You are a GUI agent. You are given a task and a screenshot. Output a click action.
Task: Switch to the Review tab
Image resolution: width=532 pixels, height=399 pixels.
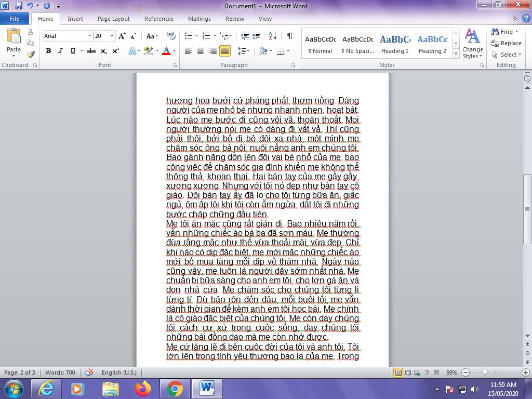pyautogui.click(x=235, y=19)
